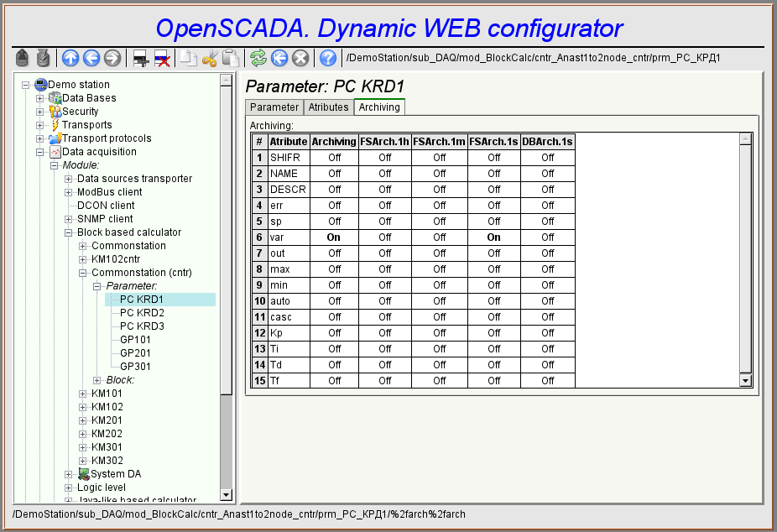Start cycled refreshing with blue arrow icon
Screen dimensions: 777x532
point(279,58)
